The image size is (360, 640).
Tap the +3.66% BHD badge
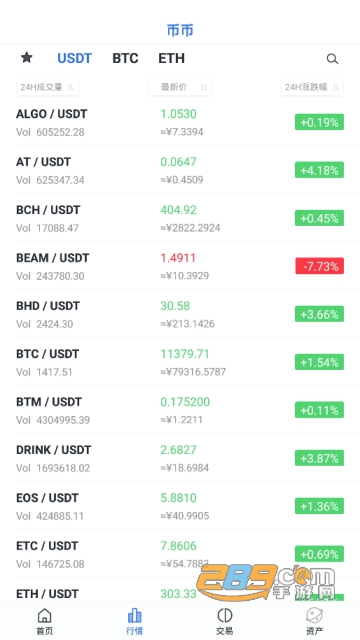(319, 314)
